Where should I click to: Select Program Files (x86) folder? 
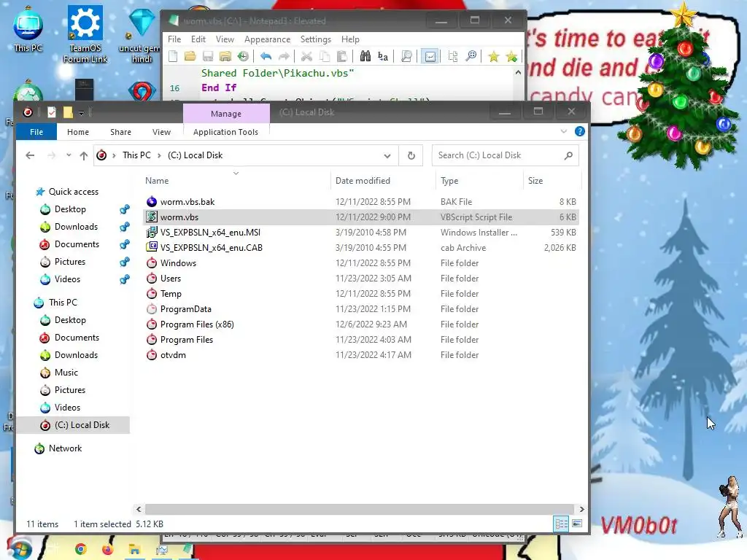(x=361, y=324)
